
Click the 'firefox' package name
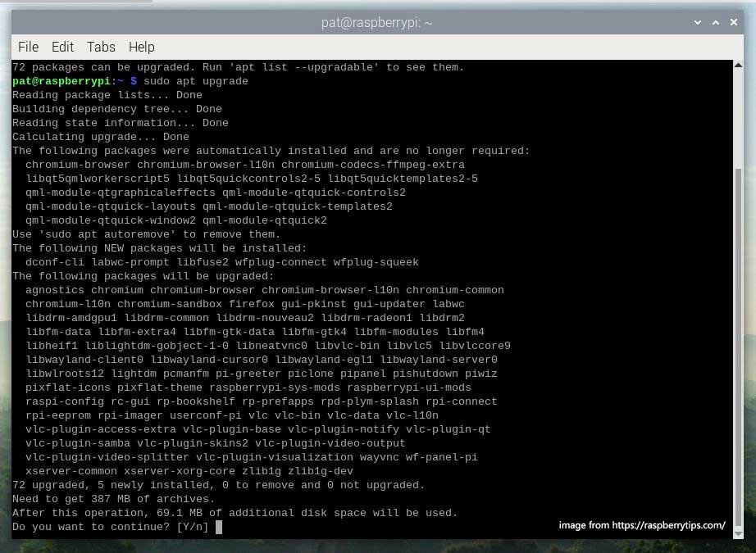(251, 305)
